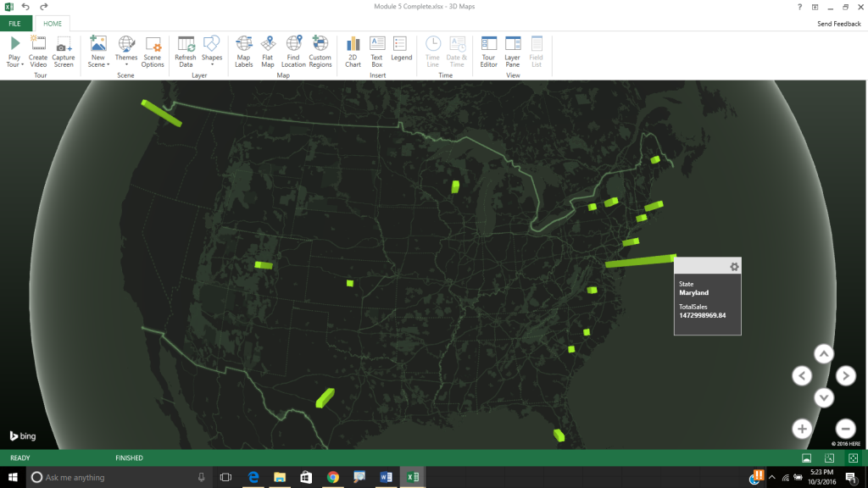
Task: Open the Play Tour dropdown arrow
Action: coord(22,64)
